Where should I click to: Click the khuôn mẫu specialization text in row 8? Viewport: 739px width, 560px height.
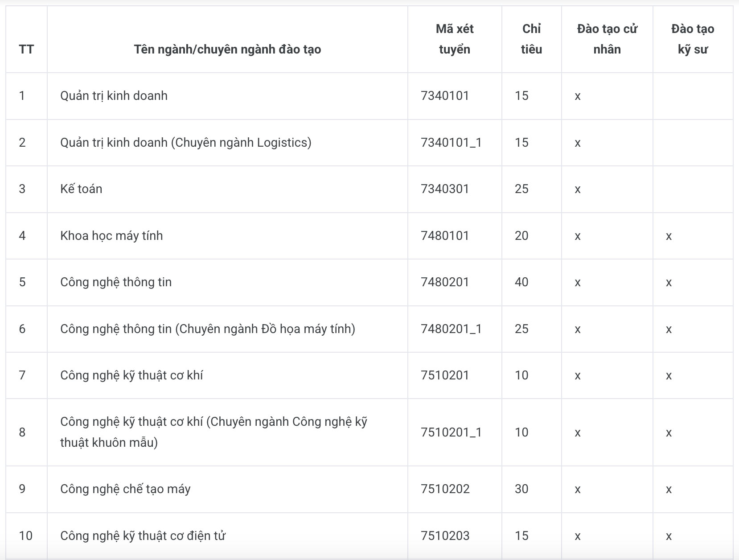coord(213,432)
